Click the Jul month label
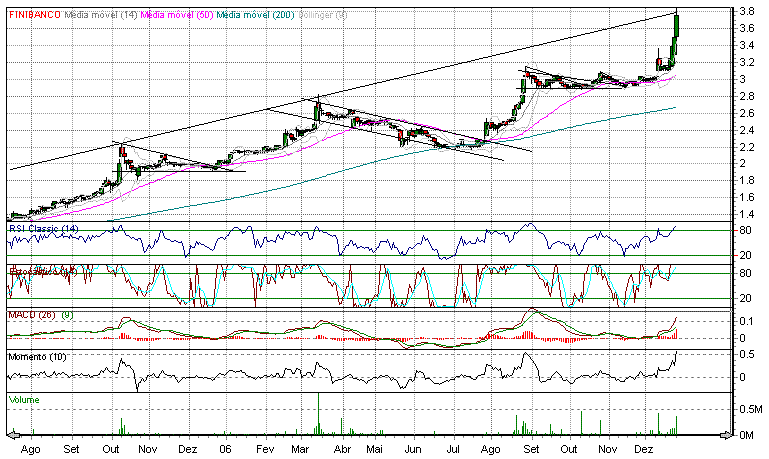 453,449
